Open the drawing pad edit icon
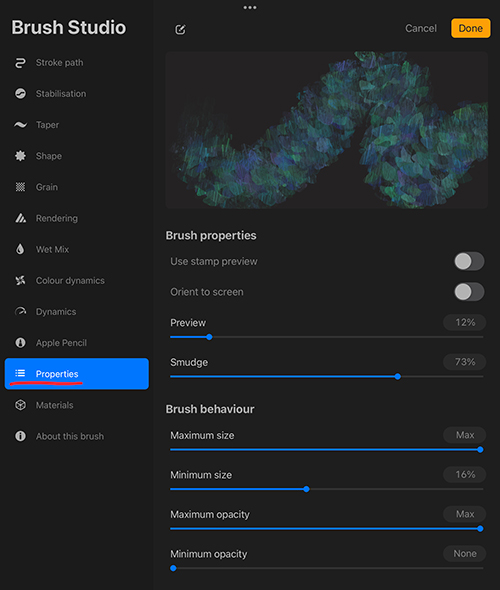Screen dimensions: 500x590 [x=181, y=29]
